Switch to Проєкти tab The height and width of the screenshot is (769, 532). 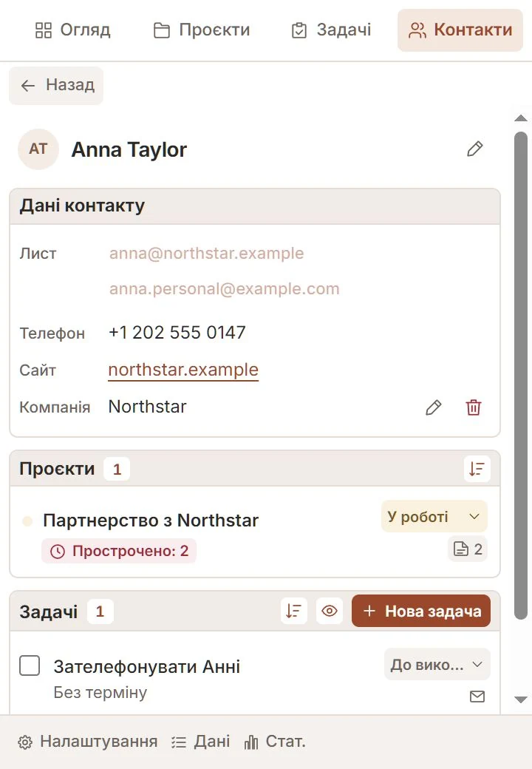[202, 30]
